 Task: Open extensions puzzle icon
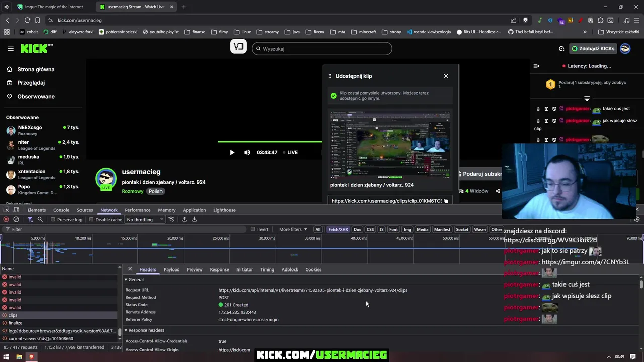tap(600, 20)
